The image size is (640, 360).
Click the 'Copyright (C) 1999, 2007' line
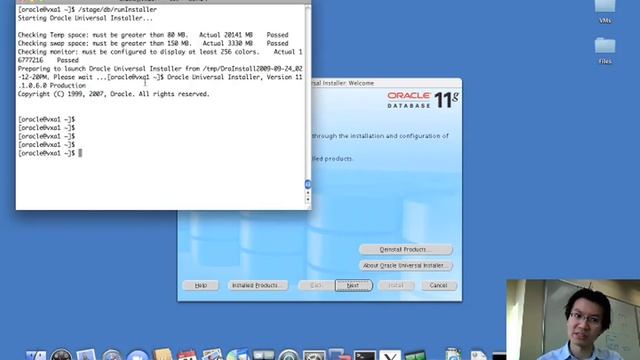pyautogui.click(x=113, y=94)
